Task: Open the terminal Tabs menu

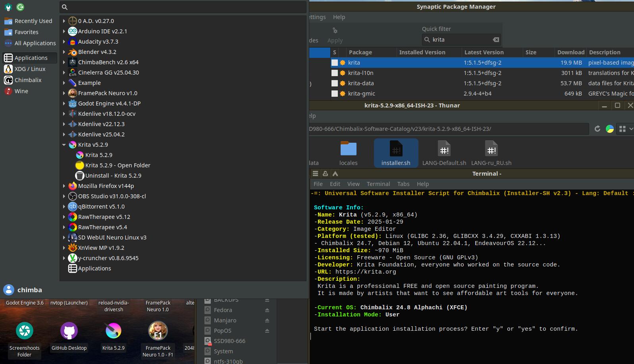Action: [x=403, y=184]
